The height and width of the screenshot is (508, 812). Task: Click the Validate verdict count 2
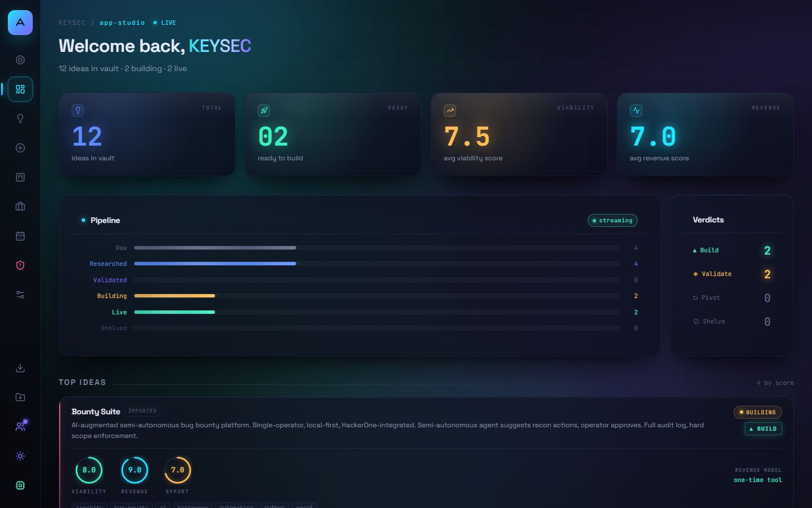(767, 274)
